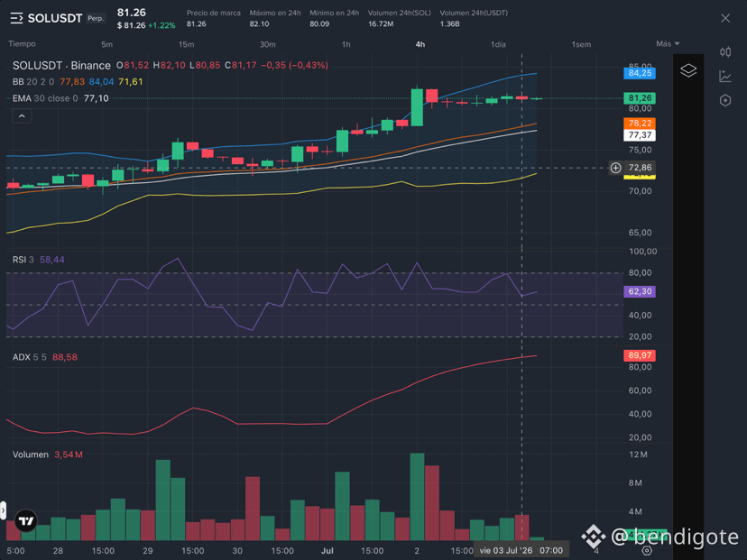747x560 pixels.
Task: Click the blue 84,25 upper band price label
Action: 640,73
